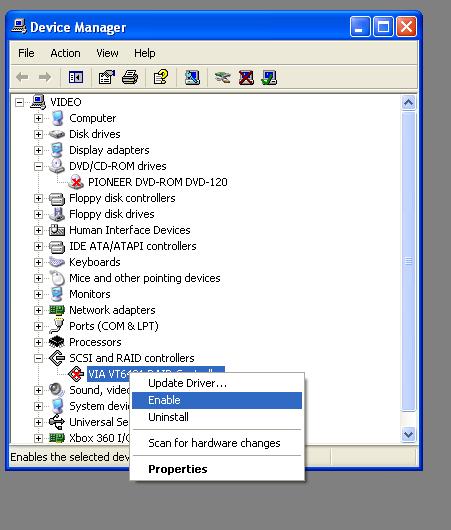
Task: Click the scrollbar up arrow
Action: [408, 102]
